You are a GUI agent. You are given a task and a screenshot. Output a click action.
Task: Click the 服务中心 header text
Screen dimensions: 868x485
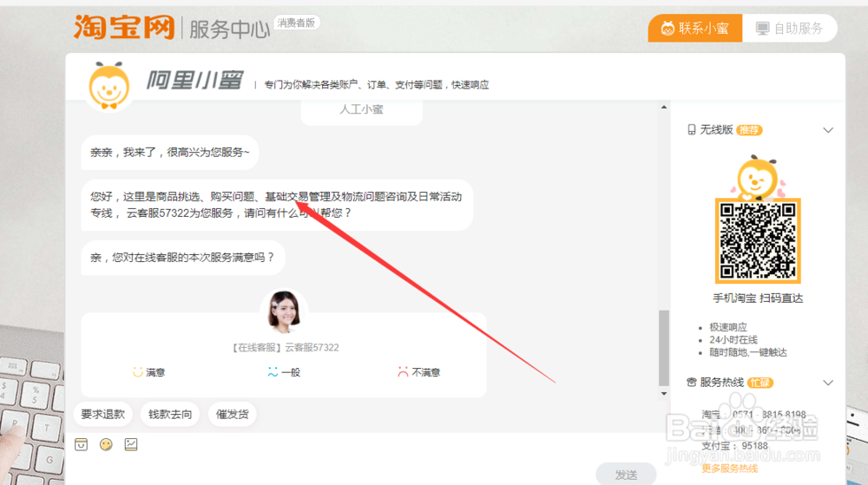(229, 29)
